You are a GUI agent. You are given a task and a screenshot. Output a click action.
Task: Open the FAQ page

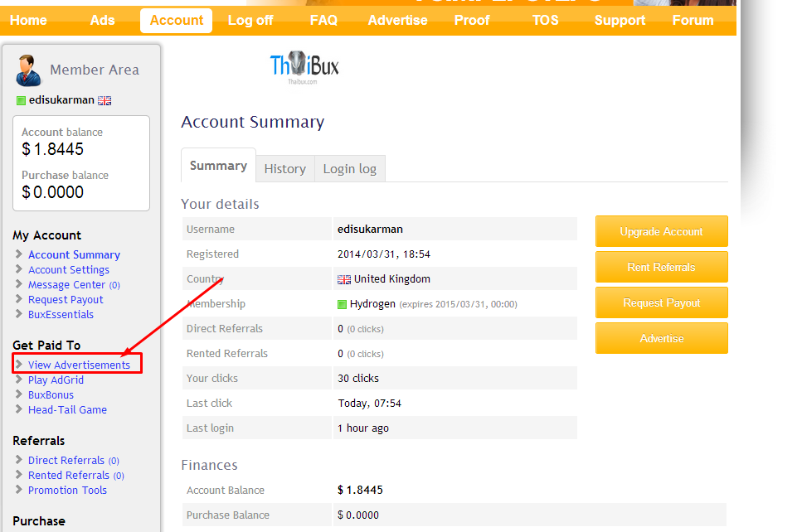(323, 21)
